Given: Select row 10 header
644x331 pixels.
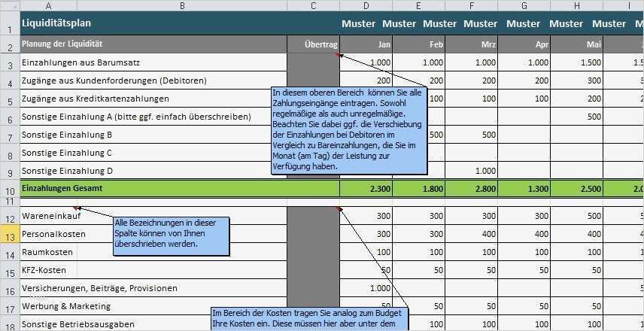Looking at the screenshot, I should pos(10,189).
